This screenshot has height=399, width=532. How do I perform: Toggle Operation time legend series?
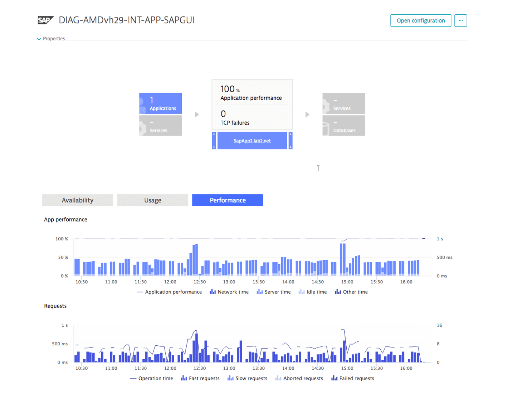click(x=151, y=379)
